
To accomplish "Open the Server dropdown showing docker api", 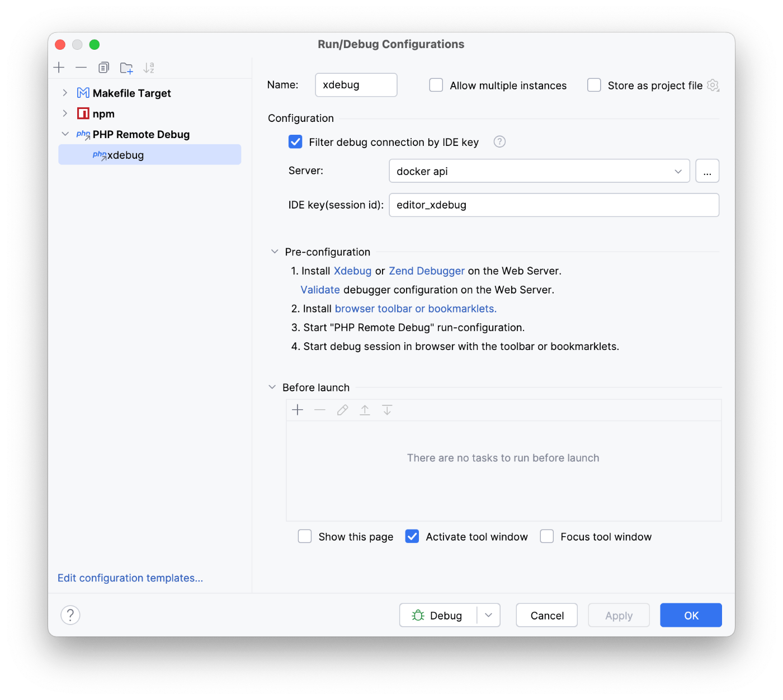I will tap(539, 171).
